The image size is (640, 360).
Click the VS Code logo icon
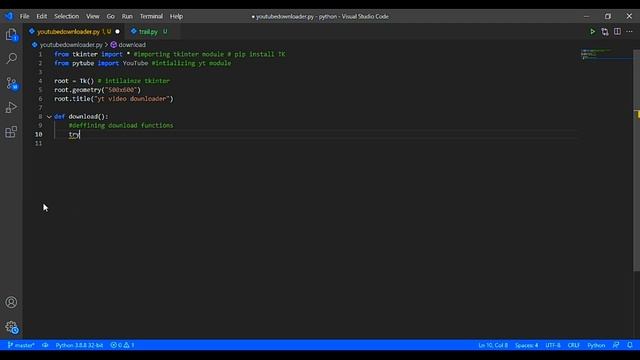[x=9, y=16]
